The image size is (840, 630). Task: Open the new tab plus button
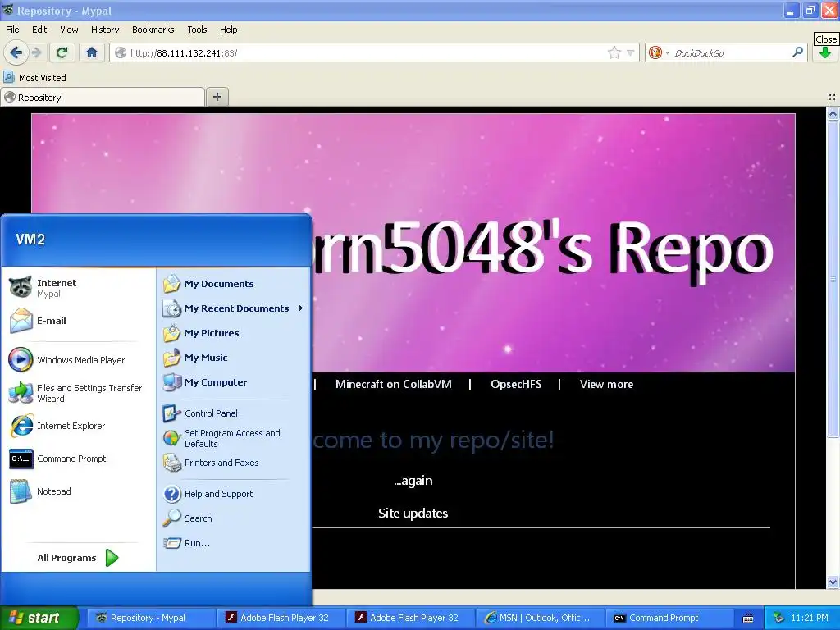(x=217, y=97)
